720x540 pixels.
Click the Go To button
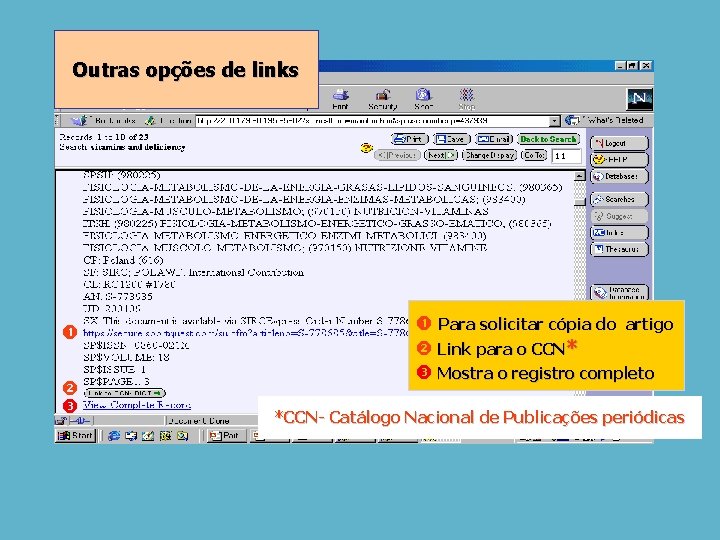pos(534,155)
